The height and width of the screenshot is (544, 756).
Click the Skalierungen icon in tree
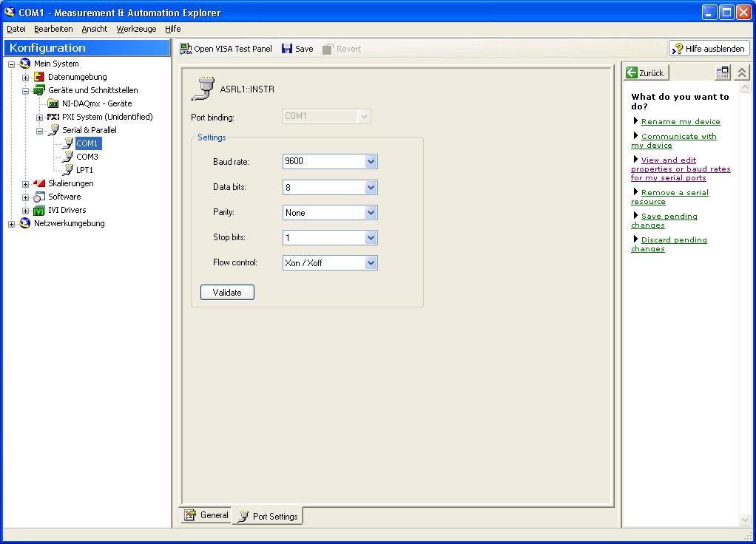39,183
